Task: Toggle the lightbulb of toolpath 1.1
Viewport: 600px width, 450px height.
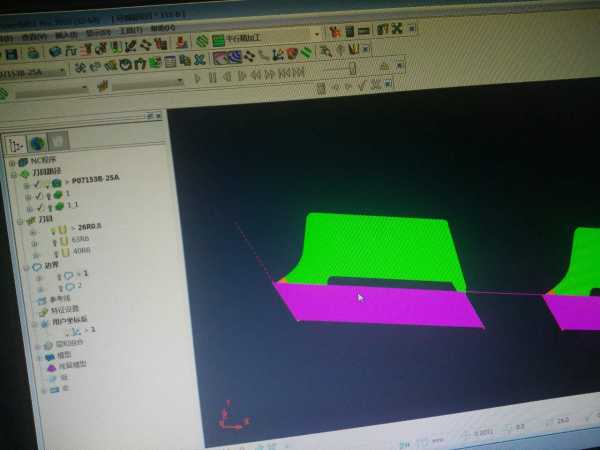Action: tap(50, 208)
